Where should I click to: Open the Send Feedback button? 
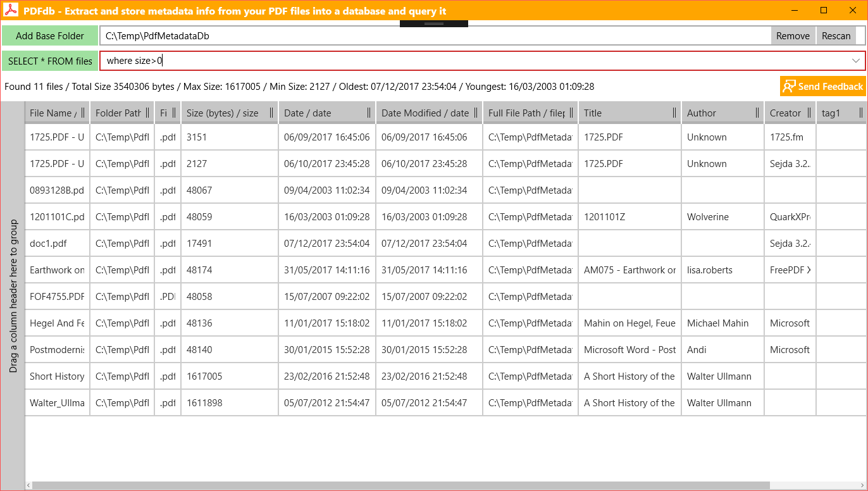[x=822, y=87]
